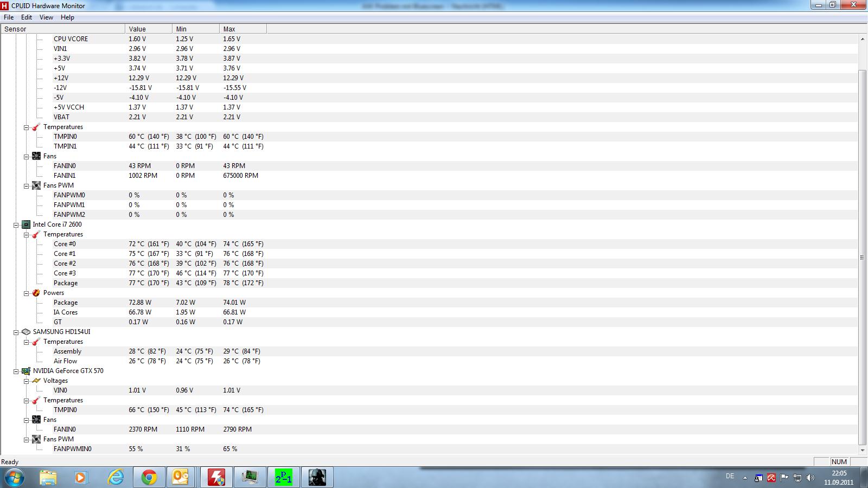This screenshot has height=488, width=868.
Task: Click the NVIDIA graphics card icon
Action: tap(25, 371)
